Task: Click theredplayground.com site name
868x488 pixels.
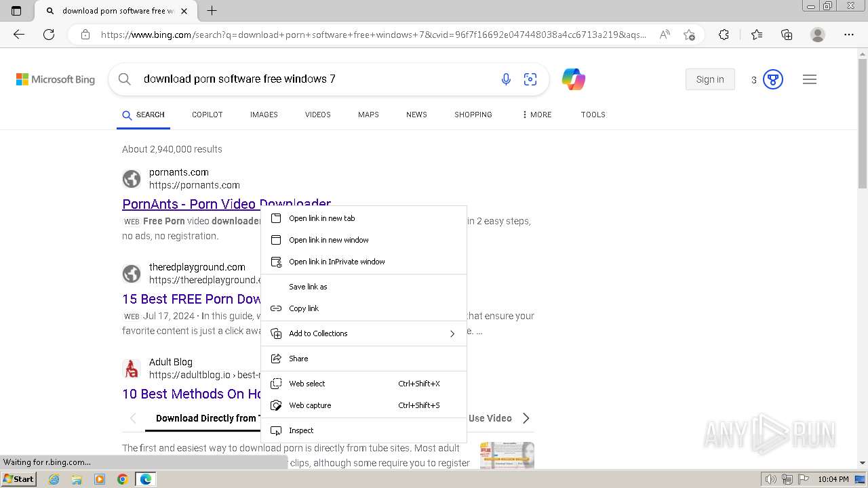Action: click(197, 267)
